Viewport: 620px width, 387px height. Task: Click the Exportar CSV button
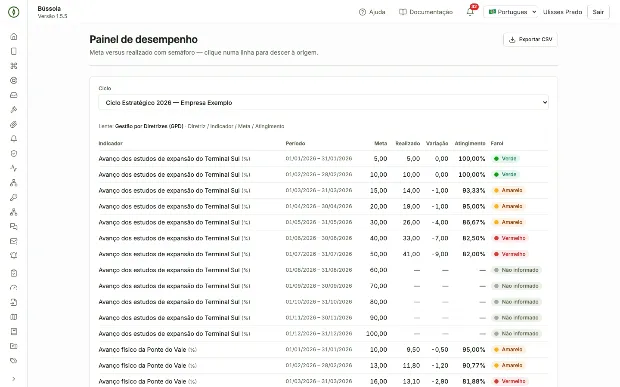(530, 40)
